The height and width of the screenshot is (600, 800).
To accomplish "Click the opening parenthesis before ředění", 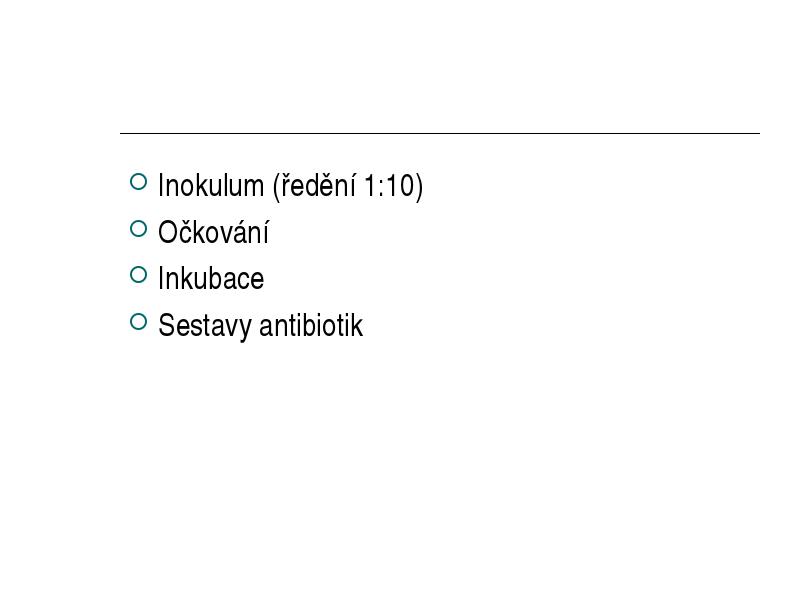I will [276, 187].
